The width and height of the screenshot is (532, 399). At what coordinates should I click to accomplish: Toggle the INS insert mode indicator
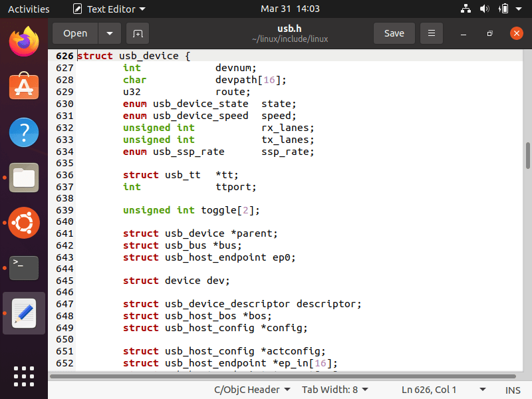(x=513, y=390)
